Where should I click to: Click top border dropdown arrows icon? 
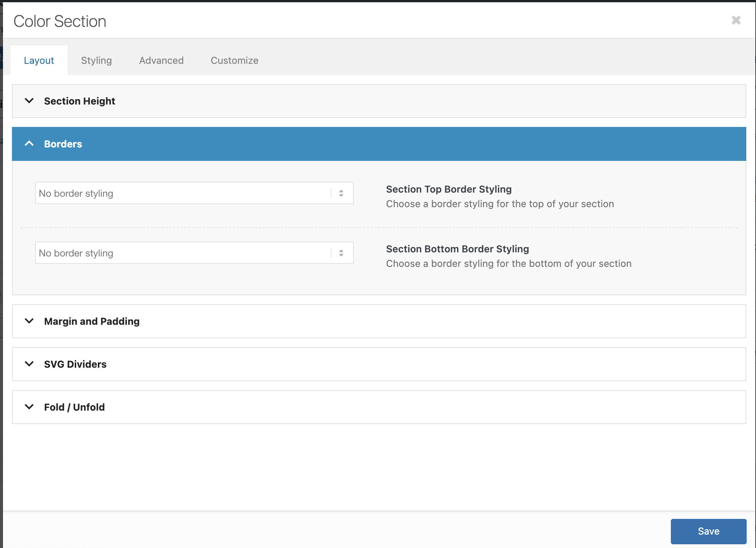pyautogui.click(x=341, y=193)
